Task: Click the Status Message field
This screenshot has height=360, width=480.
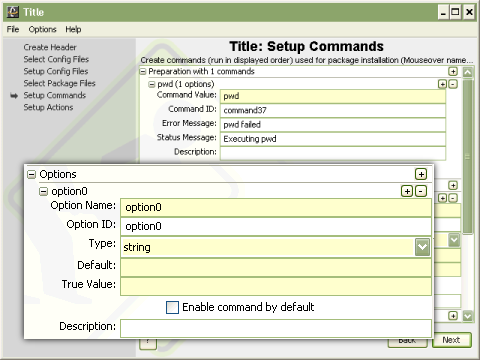Action: [x=333, y=139]
